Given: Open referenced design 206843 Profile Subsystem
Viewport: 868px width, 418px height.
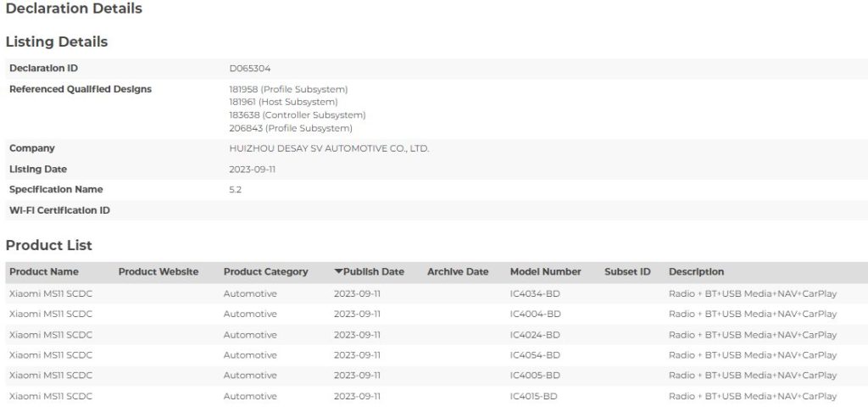Looking at the screenshot, I should coord(291,128).
